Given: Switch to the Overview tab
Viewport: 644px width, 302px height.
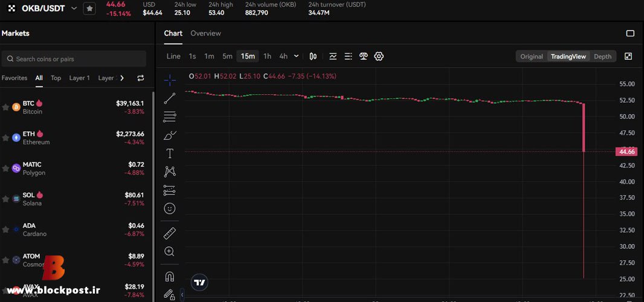Looking at the screenshot, I should [x=205, y=33].
